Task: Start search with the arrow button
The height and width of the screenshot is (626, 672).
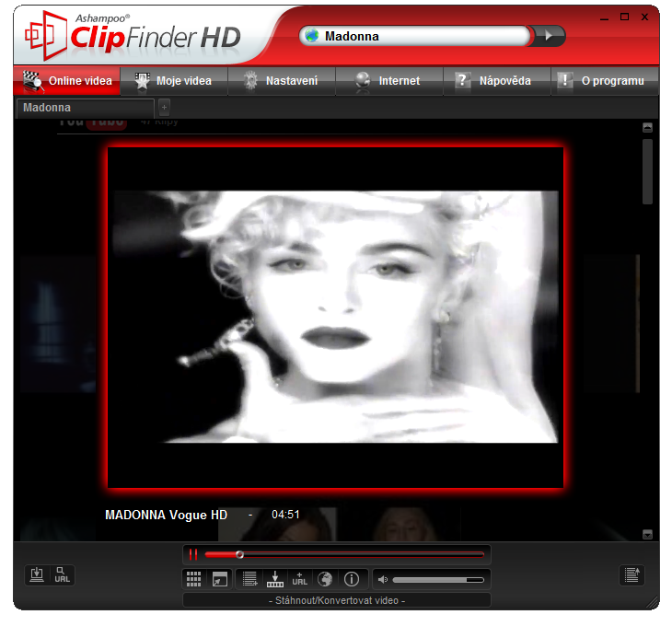Action: [x=549, y=36]
